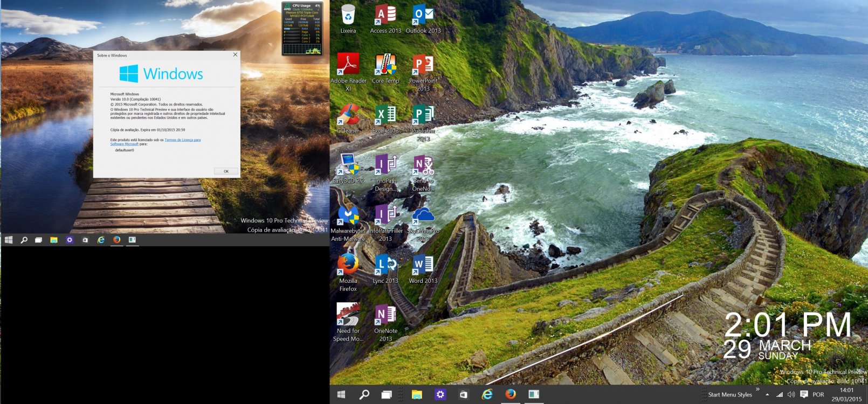Switch to winver window on the clock taskbar

534,394
